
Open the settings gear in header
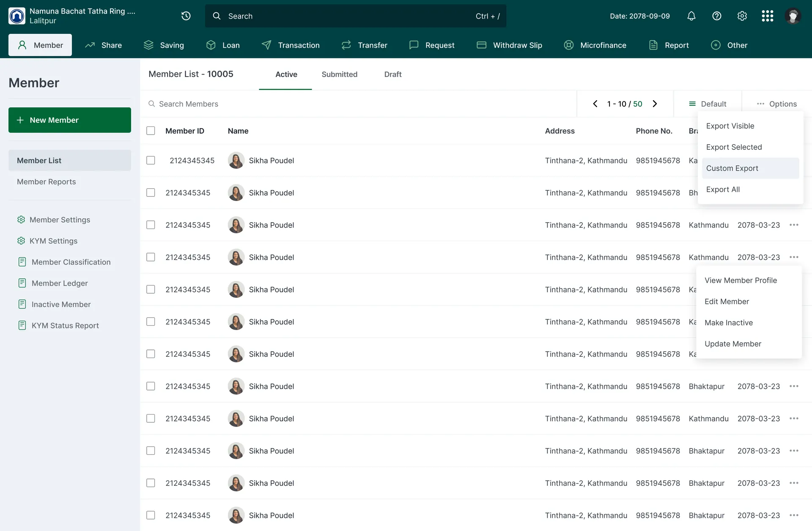[x=742, y=16]
